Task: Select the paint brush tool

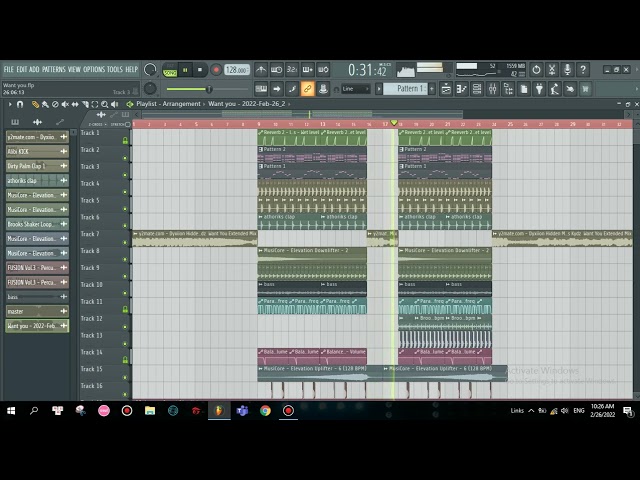Action: coord(45,104)
